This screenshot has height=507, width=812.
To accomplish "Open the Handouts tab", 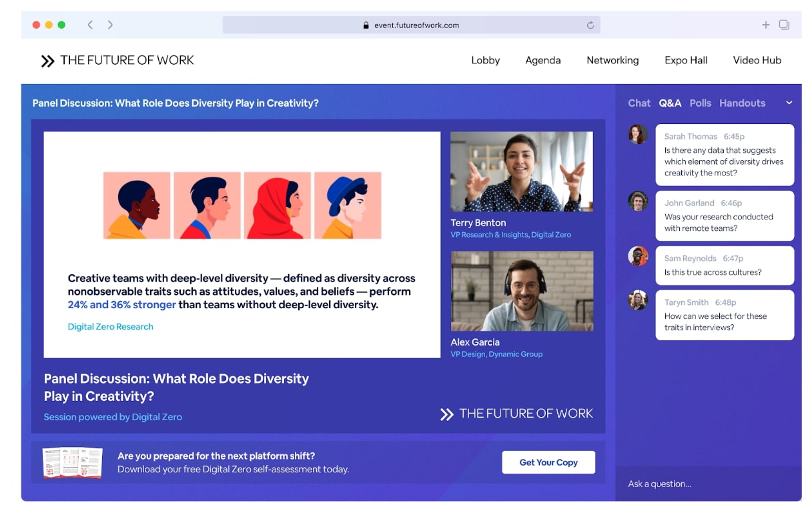I will pos(742,103).
